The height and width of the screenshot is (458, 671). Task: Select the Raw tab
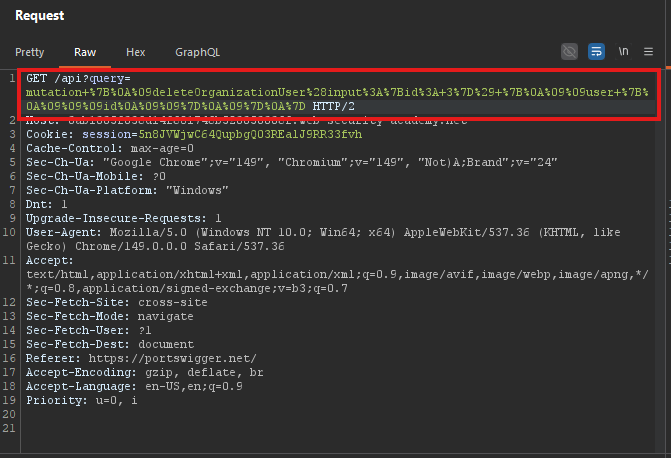tap(85, 52)
